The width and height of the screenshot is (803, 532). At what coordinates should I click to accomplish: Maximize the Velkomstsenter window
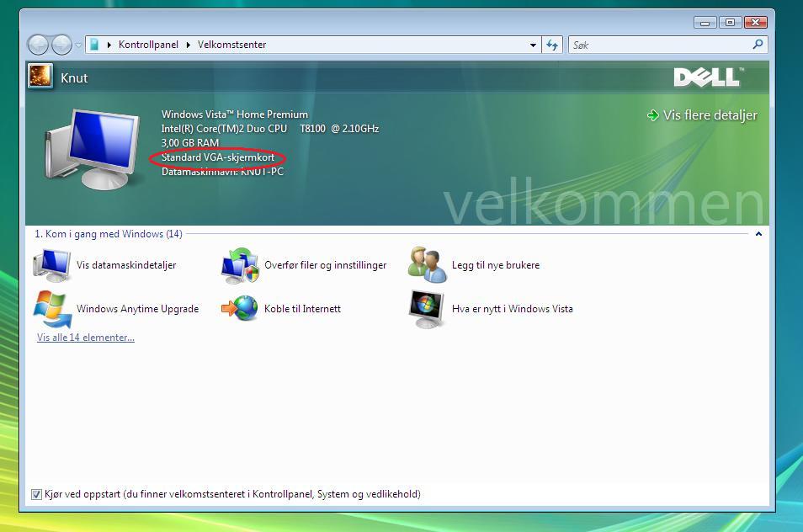click(x=730, y=23)
